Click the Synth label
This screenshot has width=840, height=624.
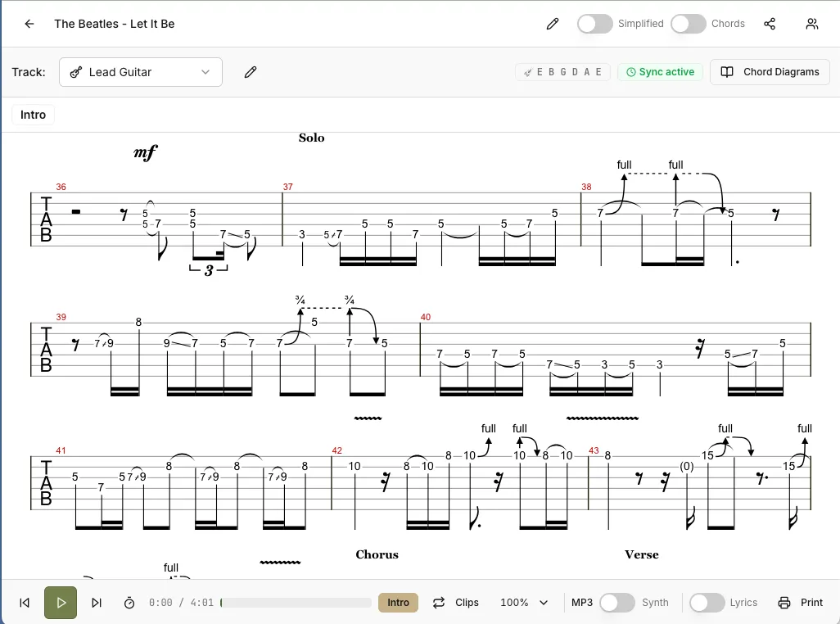[655, 603]
